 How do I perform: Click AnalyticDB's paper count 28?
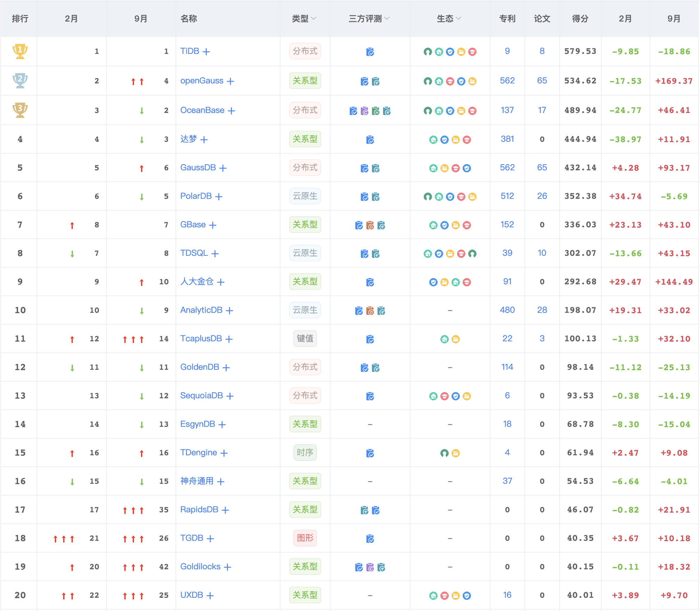(542, 310)
